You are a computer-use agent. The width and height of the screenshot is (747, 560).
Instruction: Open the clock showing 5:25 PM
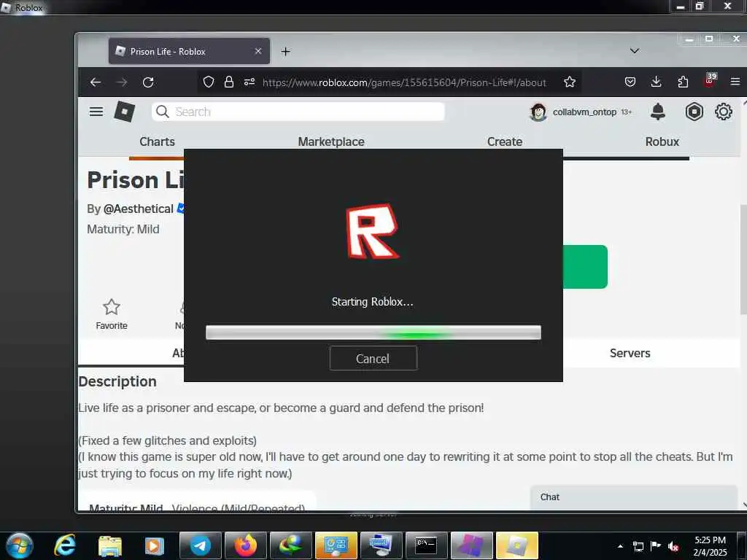point(710,545)
